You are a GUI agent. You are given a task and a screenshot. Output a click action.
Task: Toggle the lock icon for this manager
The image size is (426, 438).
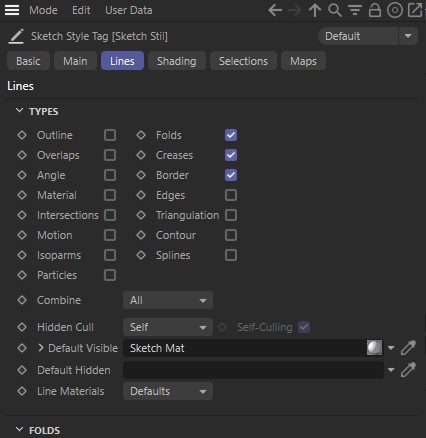375,10
